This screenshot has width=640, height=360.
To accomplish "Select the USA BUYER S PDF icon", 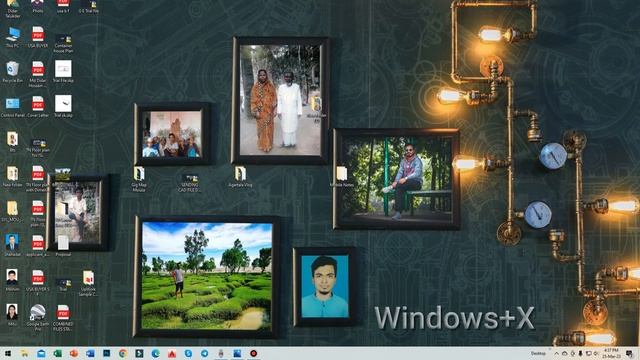I will 38,282.
